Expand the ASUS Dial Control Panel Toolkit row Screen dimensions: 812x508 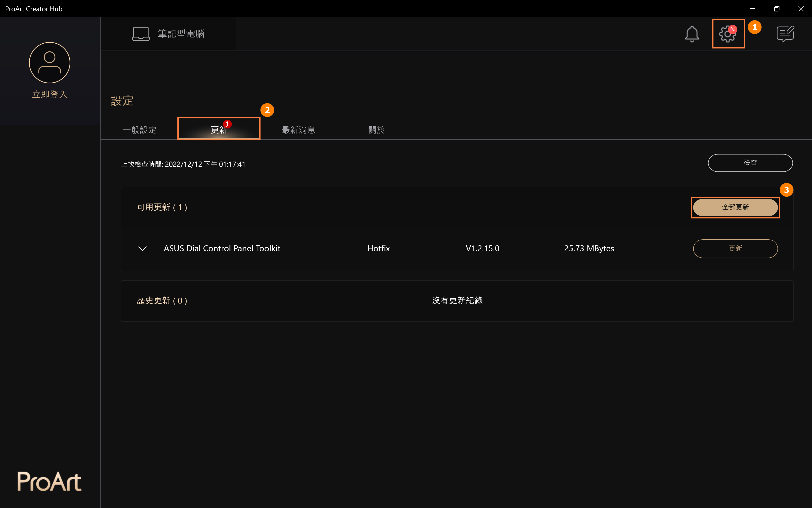[143, 249]
